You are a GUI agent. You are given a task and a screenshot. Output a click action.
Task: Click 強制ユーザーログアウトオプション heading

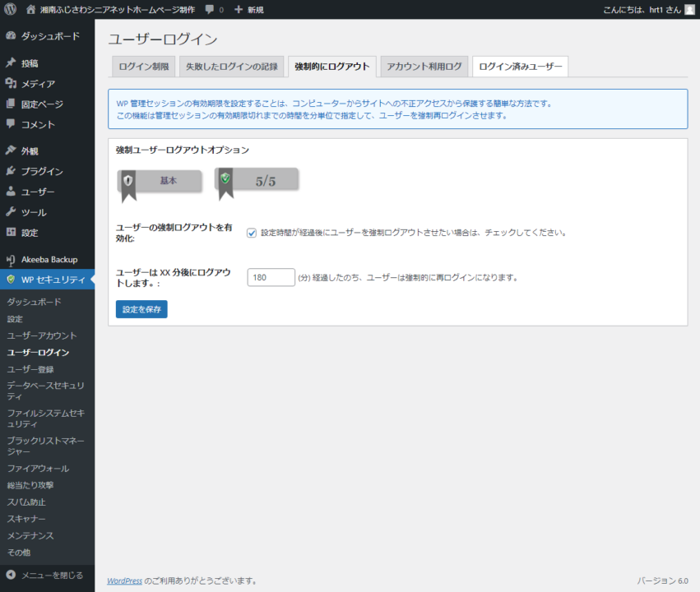tap(182, 150)
